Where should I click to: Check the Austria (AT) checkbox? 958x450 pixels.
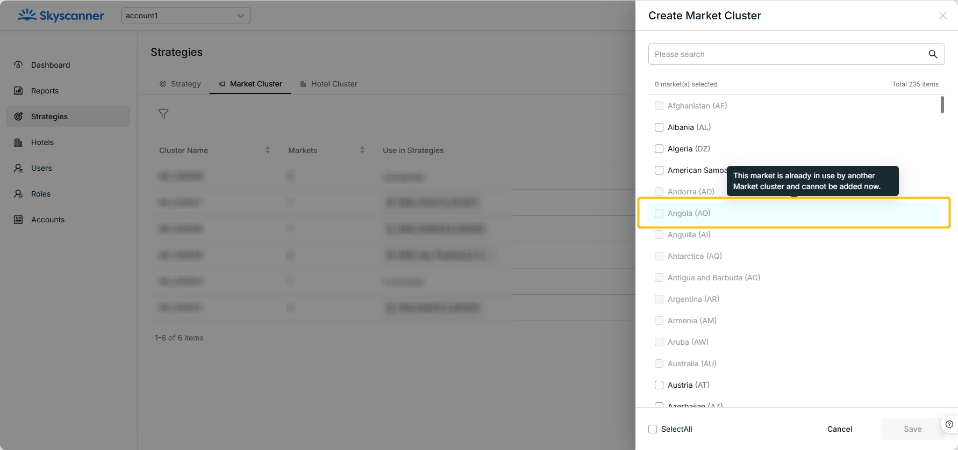pyautogui.click(x=659, y=385)
